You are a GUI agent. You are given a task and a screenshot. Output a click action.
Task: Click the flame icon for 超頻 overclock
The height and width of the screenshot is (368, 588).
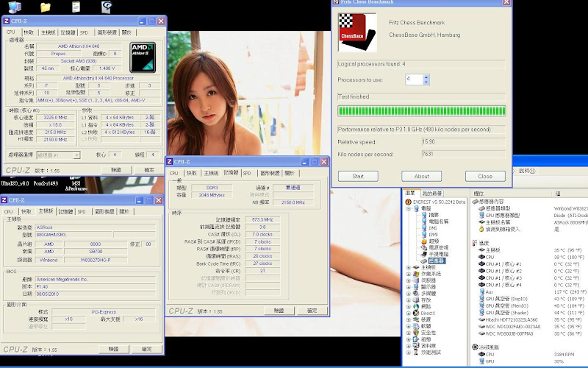pyautogui.click(x=424, y=241)
